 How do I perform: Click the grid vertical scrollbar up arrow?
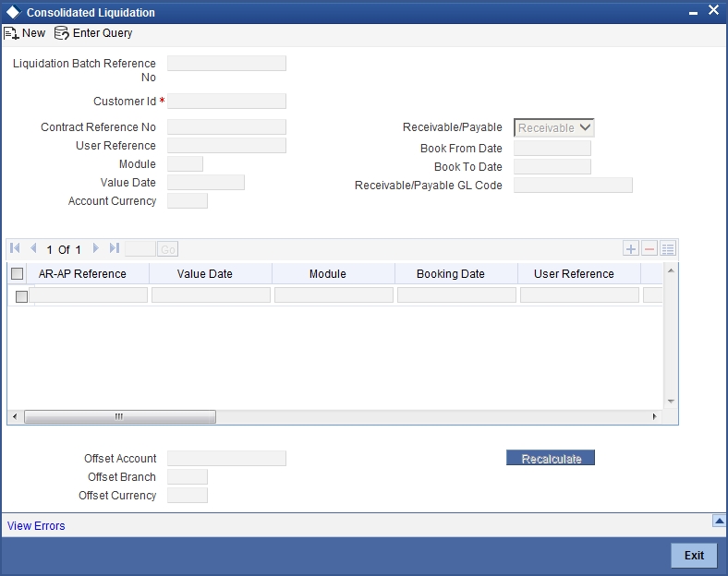(671, 270)
